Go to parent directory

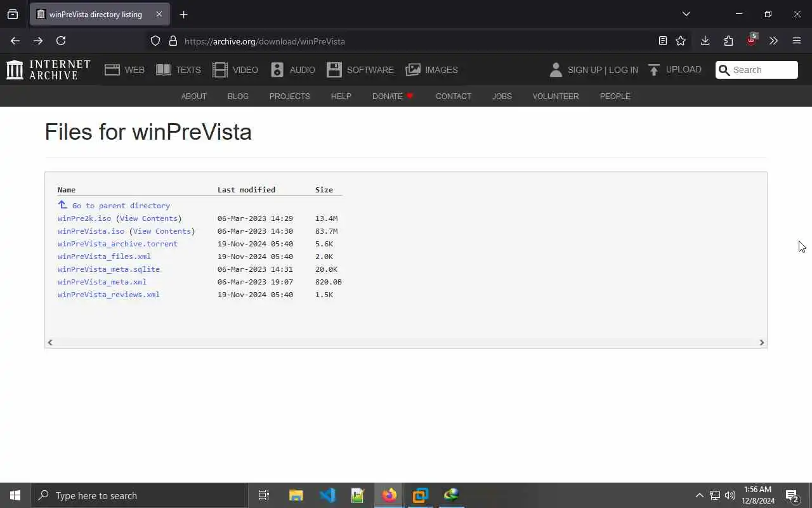tap(114, 205)
